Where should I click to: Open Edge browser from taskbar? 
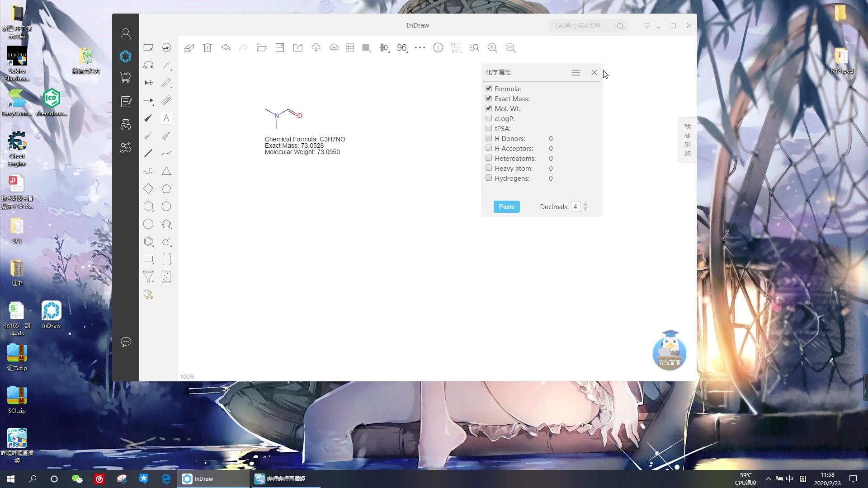click(x=166, y=479)
